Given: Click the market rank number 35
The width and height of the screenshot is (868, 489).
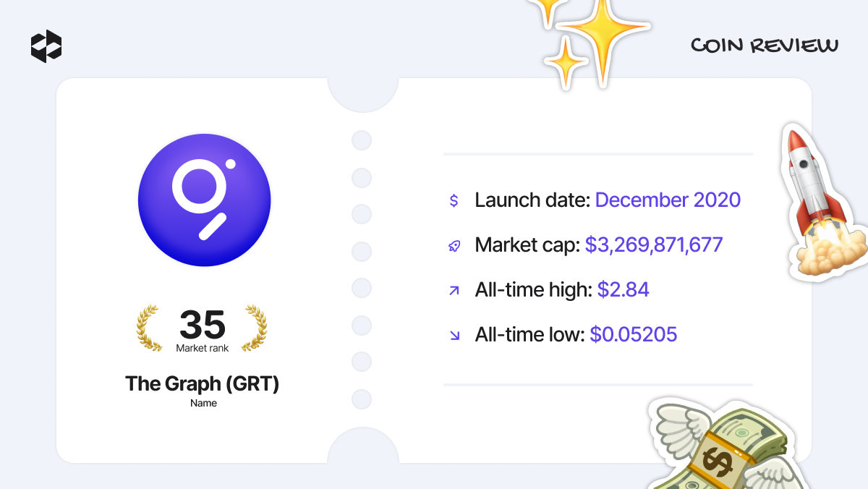Looking at the screenshot, I should [203, 325].
